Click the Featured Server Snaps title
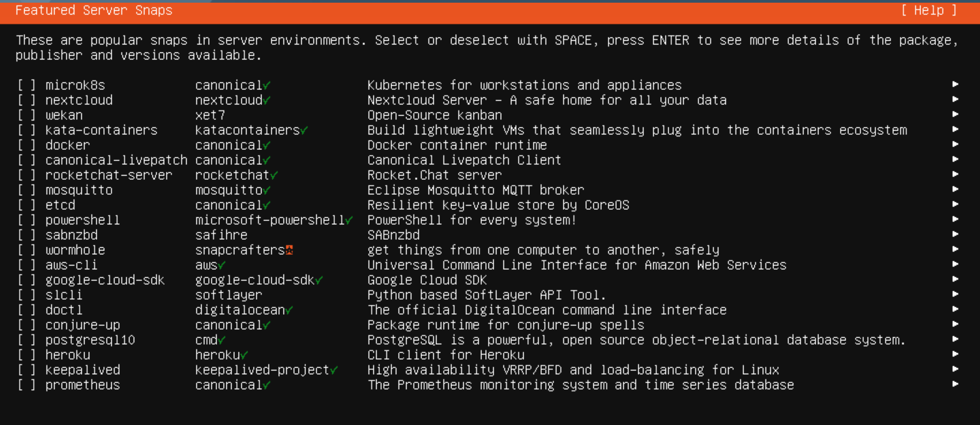Screen dimensions: 980x425 tap(94, 10)
